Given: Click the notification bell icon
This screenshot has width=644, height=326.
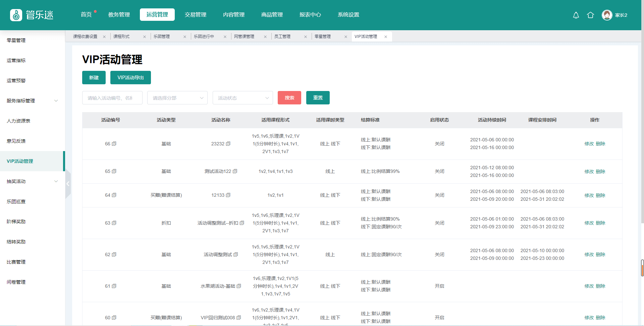Looking at the screenshot, I should pyautogui.click(x=576, y=15).
